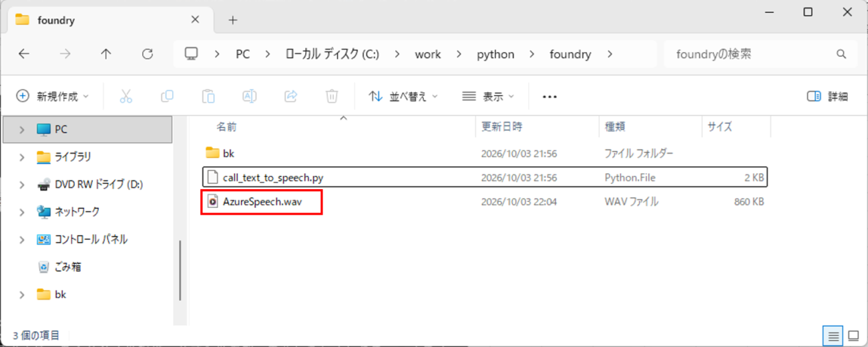
Task: Sort by 更新日時 column header
Action: click(x=501, y=126)
